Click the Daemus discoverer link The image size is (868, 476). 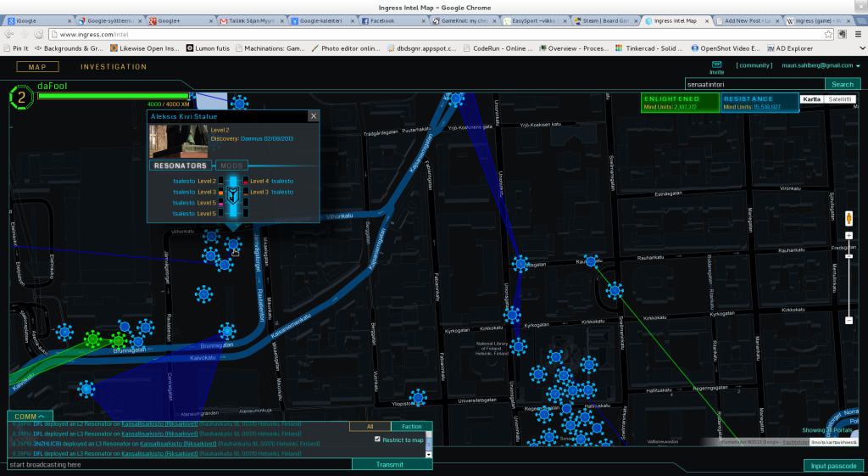pos(251,138)
